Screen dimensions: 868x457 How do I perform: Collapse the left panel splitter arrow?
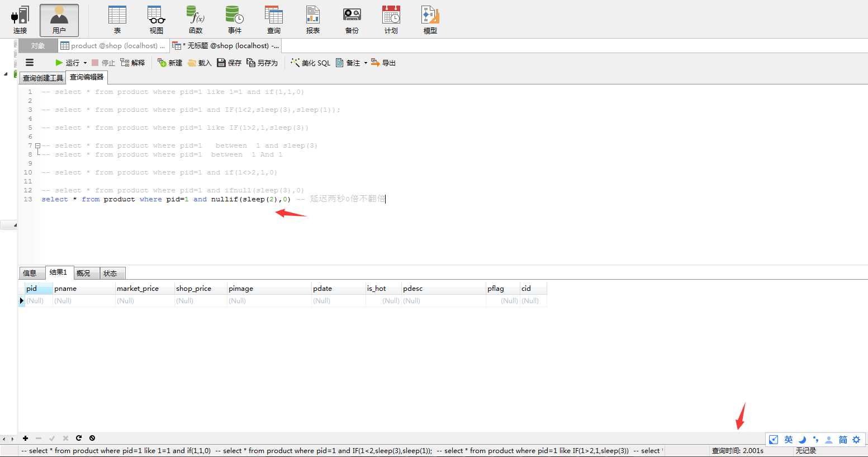pyautogui.click(x=15, y=225)
